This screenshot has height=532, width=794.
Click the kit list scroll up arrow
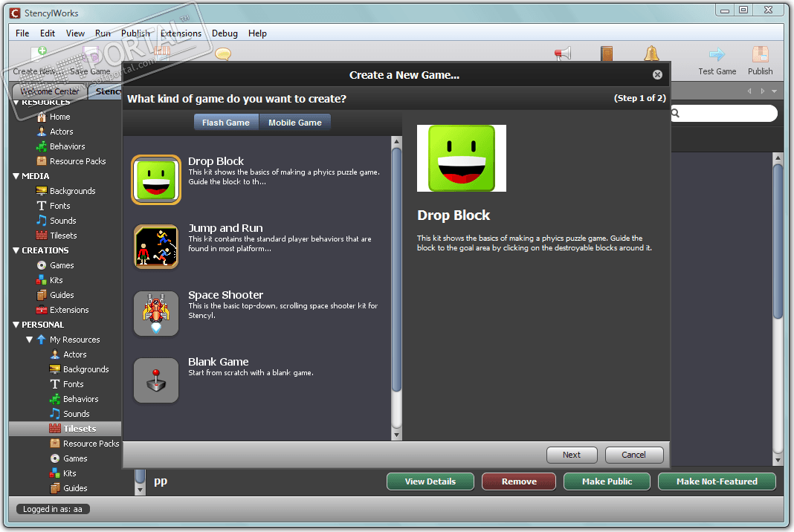(396, 141)
